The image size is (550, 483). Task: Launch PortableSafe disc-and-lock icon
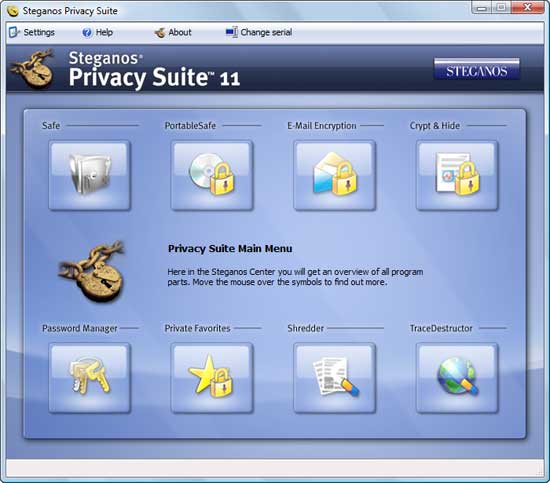212,175
